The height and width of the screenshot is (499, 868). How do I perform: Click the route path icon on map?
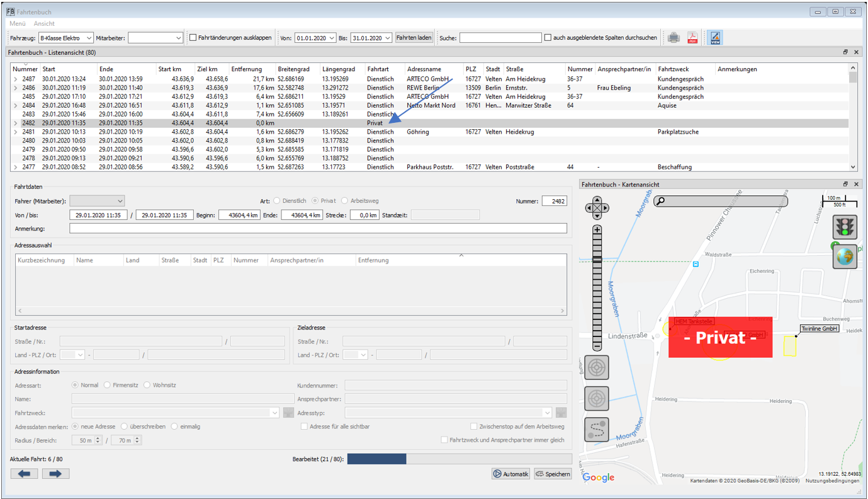(x=596, y=429)
